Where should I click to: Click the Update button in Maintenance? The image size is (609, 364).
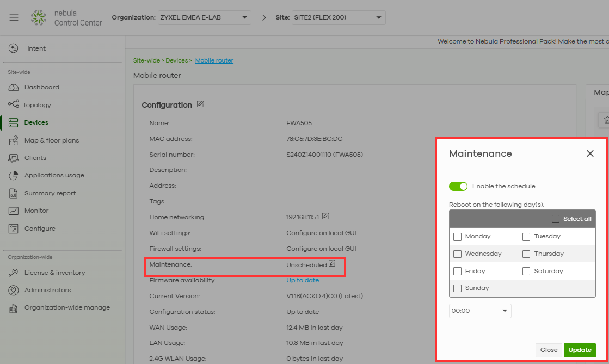tap(580, 350)
